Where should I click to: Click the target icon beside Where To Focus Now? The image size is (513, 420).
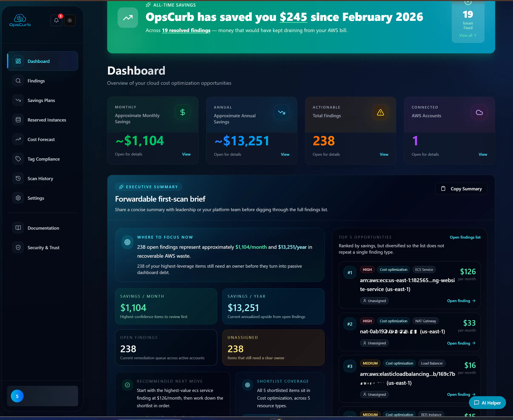coord(127,242)
